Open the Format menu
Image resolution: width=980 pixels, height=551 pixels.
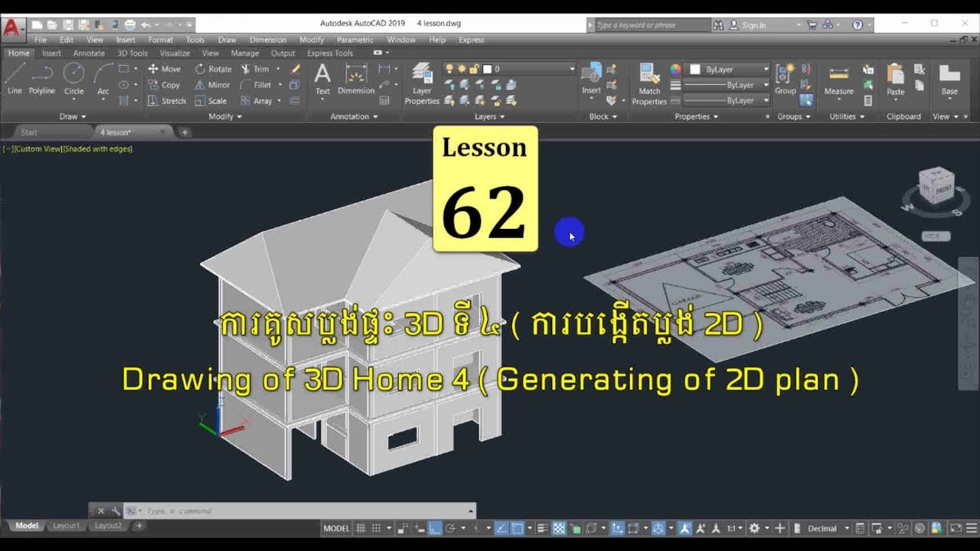coord(161,40)
